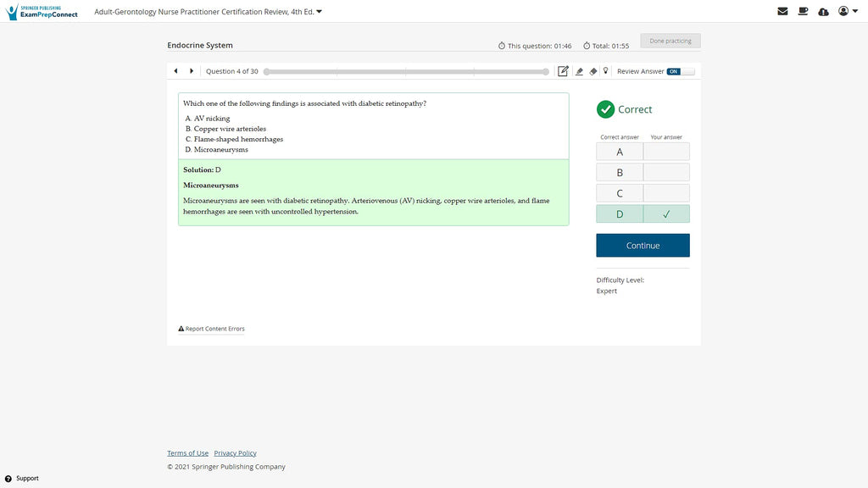Screen dimensions: 868x488
Task: Click the coffee cup break icon
Action: pos(803,11)
